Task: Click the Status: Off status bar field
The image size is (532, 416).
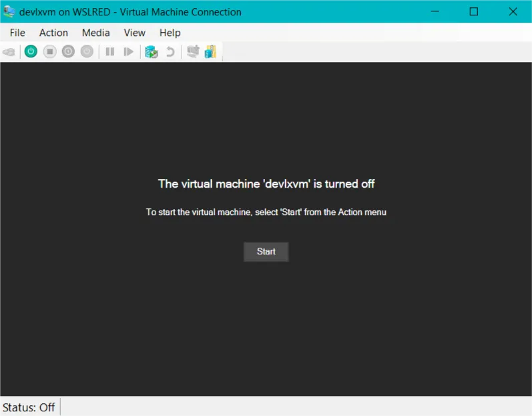Action: [x=29, y=407]
